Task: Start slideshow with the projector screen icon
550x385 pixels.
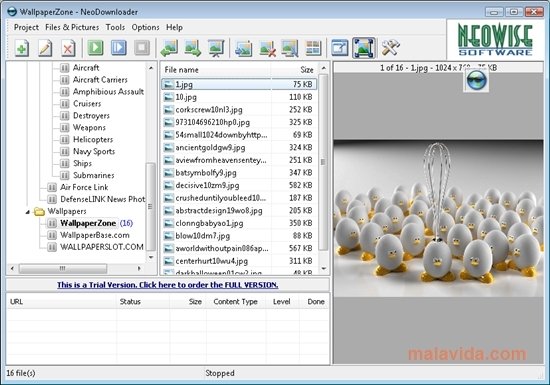Action: pyautogui.click(x=216, y=48)
